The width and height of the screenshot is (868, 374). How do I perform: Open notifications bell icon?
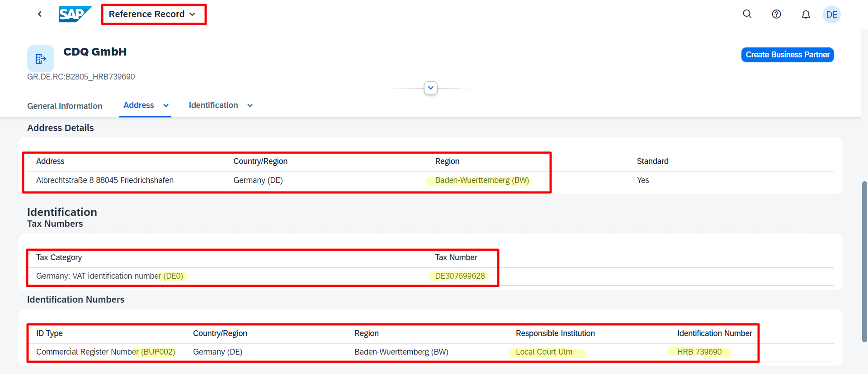(806, 14)
